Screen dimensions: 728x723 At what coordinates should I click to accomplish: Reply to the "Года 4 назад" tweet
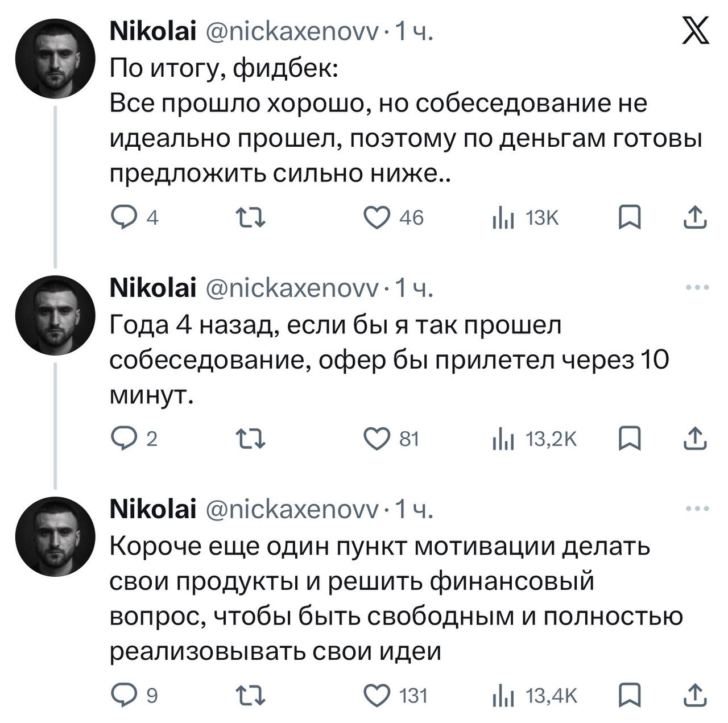121,439
